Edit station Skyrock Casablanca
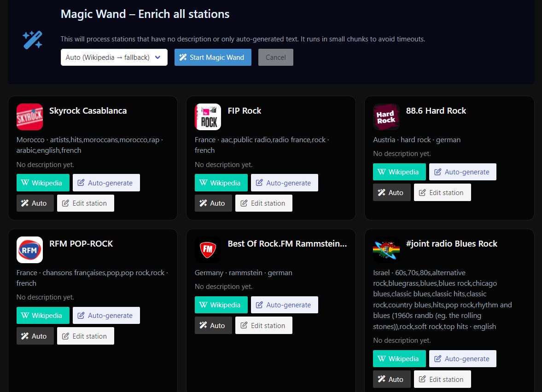 point(85,203)
